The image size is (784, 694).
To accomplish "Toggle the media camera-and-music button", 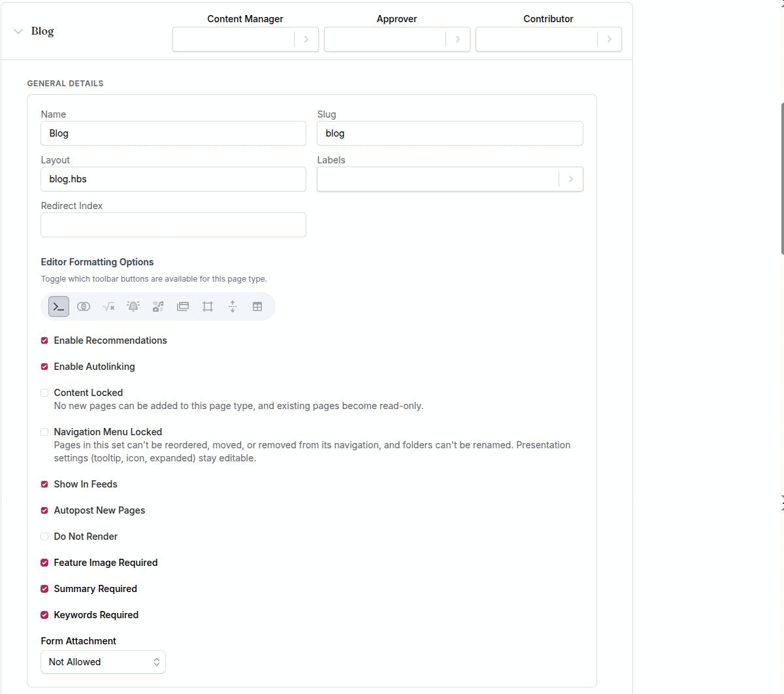I will pos(158,306).
